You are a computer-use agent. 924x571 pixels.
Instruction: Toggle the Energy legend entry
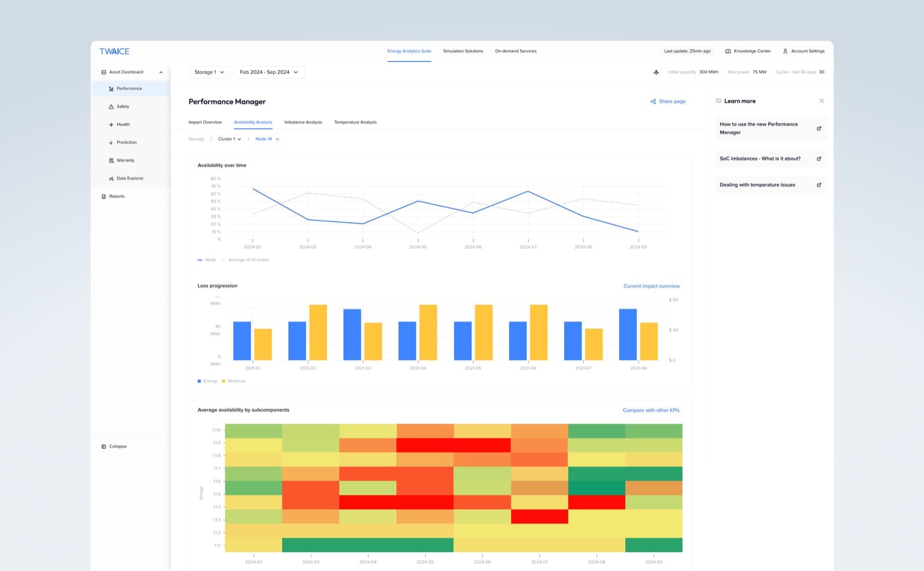(207, 381)
